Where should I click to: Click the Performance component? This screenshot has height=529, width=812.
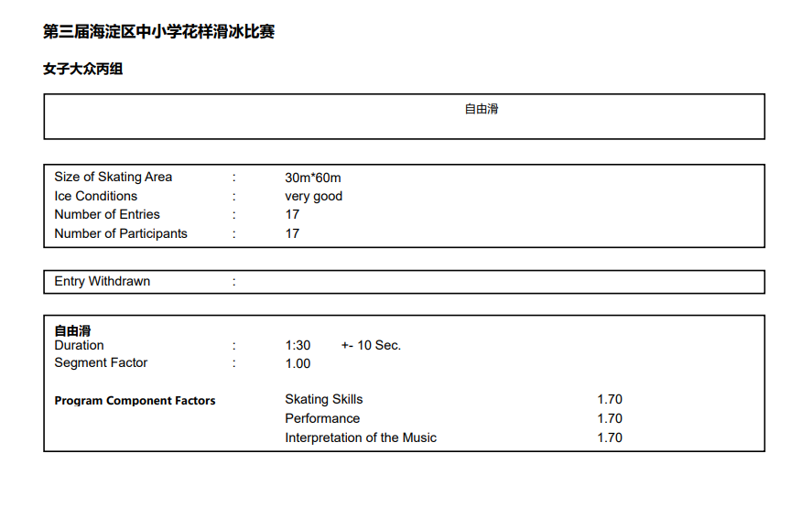(322, 418)
